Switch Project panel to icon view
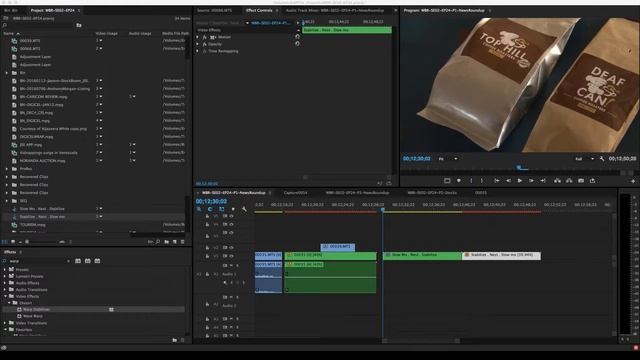The width and height of the screenshot is (640, 360). [13, 242]
